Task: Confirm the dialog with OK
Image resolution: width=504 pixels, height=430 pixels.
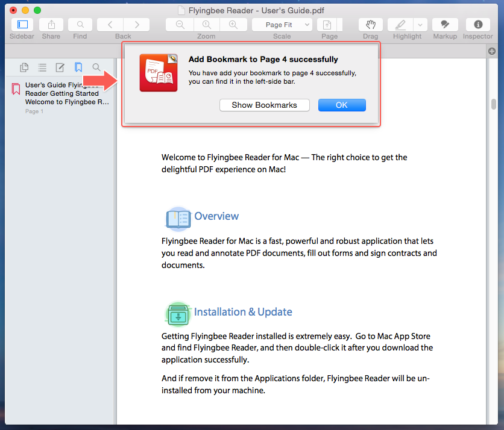Action: [x=342, y=105]
